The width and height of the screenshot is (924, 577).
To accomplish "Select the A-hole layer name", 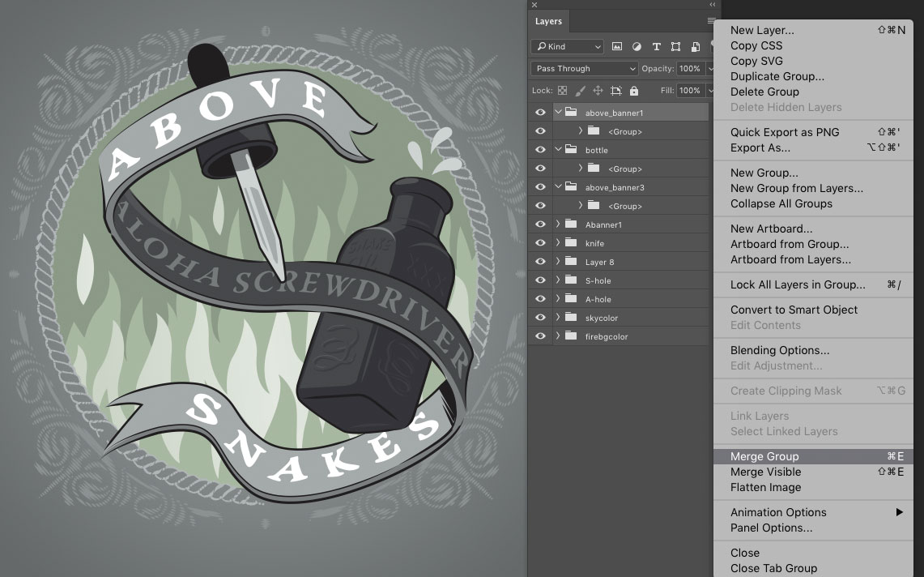I will (x=598, y=299).
